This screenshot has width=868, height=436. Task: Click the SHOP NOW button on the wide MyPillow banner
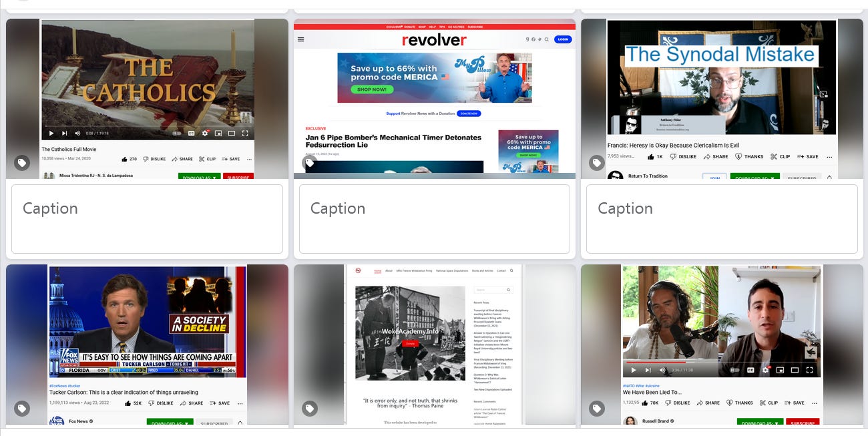tap(371, 89)
